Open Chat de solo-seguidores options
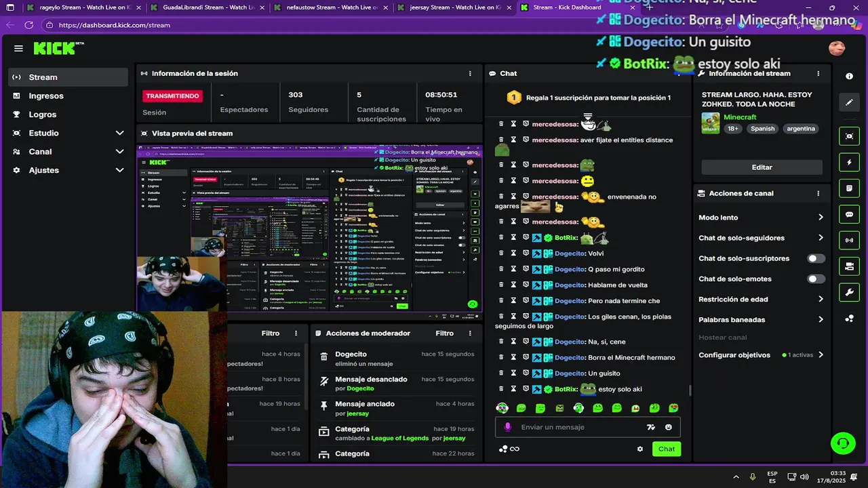Screen dimensions: 868x488 [x=761, y=238]
